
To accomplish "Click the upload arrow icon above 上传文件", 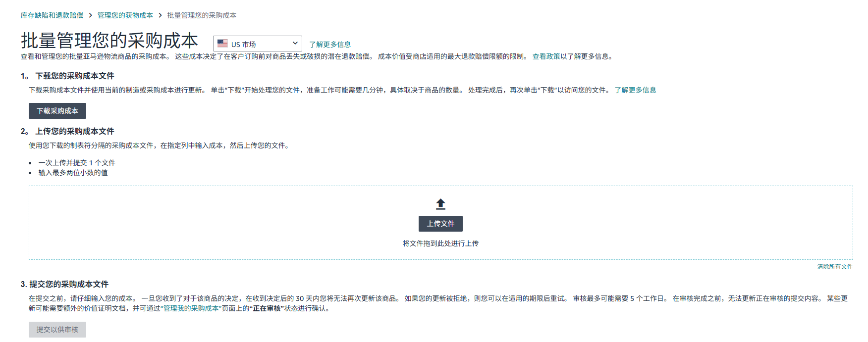I will coord(440,204).
